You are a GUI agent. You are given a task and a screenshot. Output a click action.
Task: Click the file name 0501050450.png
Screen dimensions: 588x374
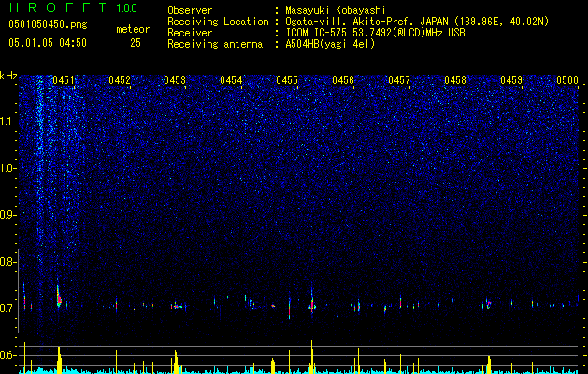(48, 24)
